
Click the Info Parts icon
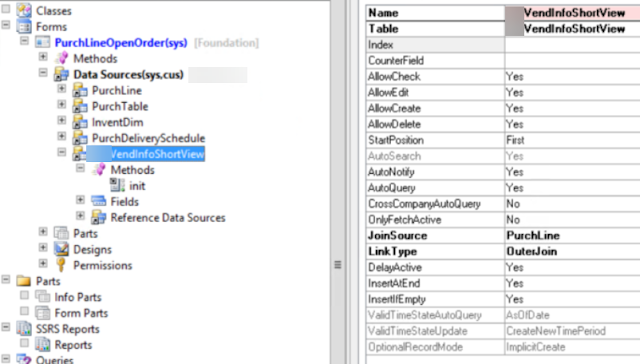point(42,297)
